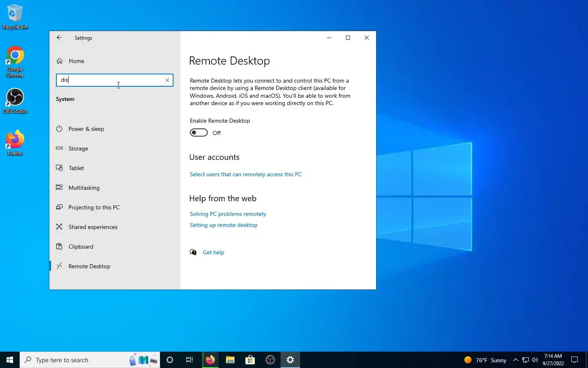This screenshot has width=588, height=368.
Task: Open Microsoft Store from taskbar
Action: (250, 360)
